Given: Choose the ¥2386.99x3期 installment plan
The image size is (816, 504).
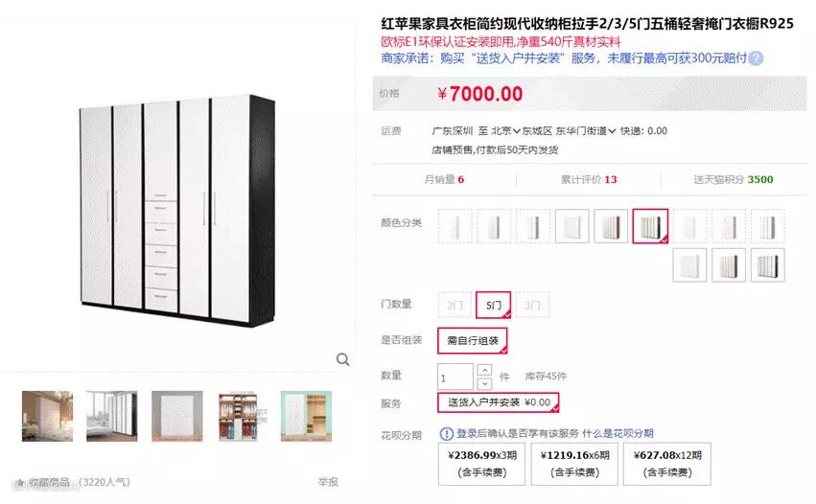Looking at the screenshot, I should 482,464.
